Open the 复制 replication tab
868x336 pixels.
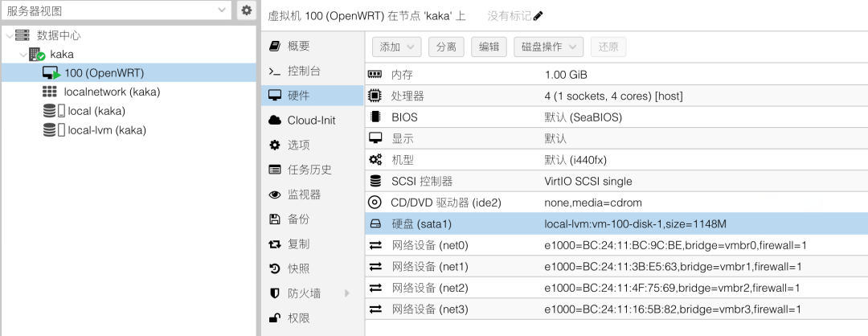tap(312, 244)
